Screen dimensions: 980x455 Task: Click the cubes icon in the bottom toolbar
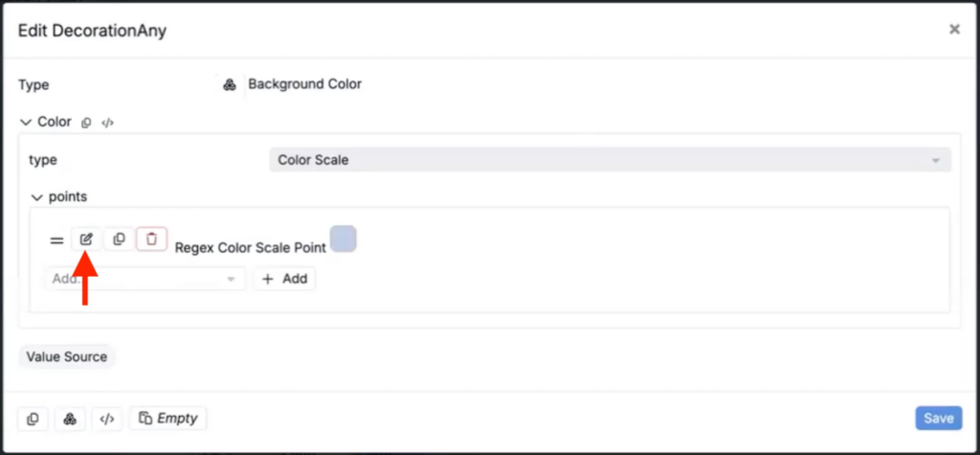[70, 419]
